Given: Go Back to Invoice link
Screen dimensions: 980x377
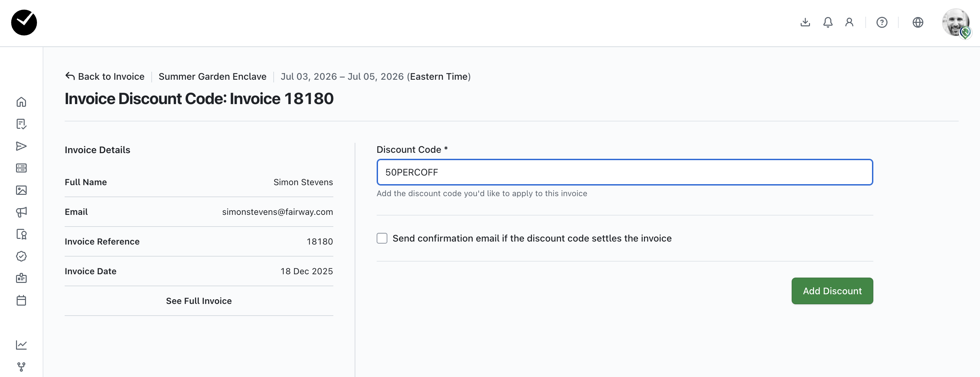Looking at the screenshot, I should [x=105, y=76].
